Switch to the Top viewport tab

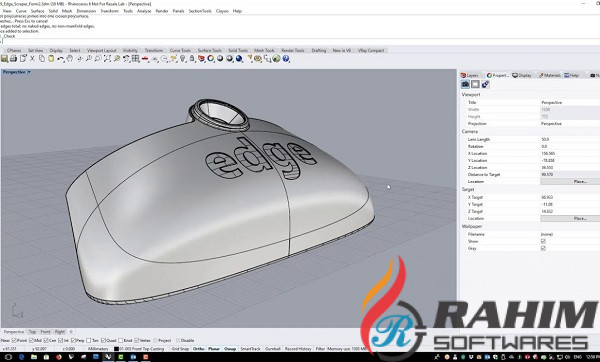tap(32, 332)
